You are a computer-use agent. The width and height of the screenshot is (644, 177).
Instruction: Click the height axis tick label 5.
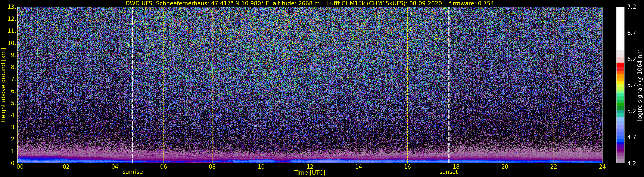[13, 103]
